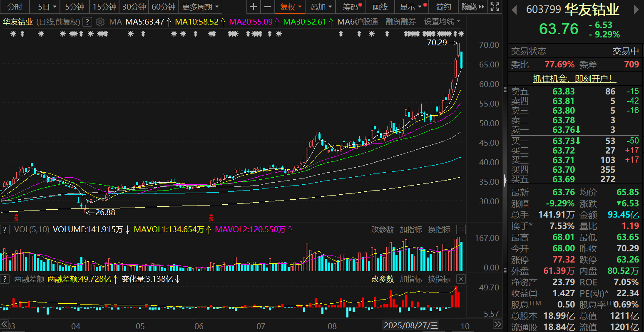The image size is (644, 332).
Task: Toggle 融资融券 overlay on chart
Action: pos(401,22)
